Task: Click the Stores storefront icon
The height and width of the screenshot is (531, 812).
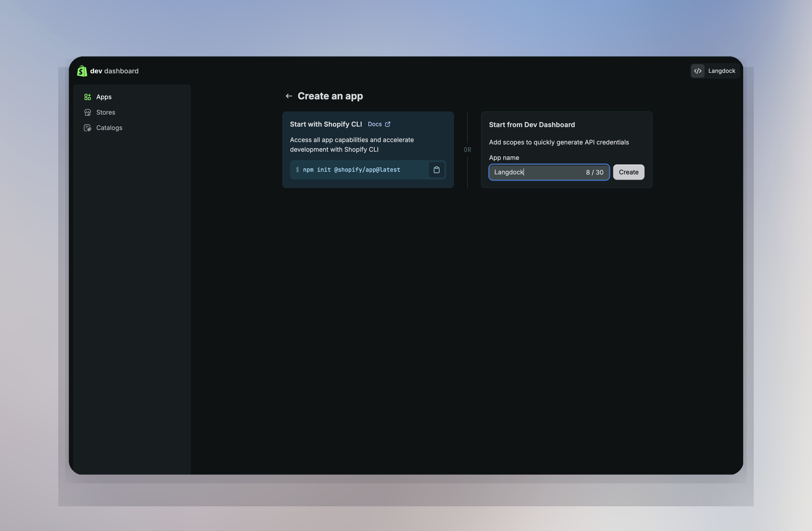Action: point(87,112)
